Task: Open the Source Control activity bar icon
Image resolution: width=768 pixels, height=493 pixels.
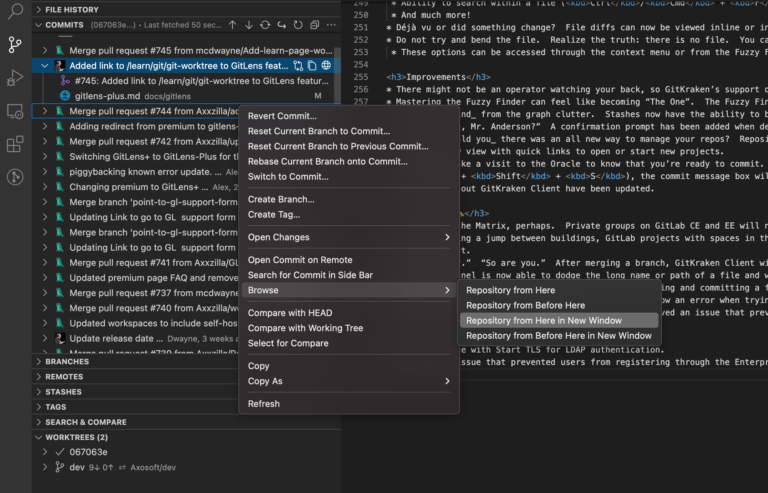Action: coord(15,44)
